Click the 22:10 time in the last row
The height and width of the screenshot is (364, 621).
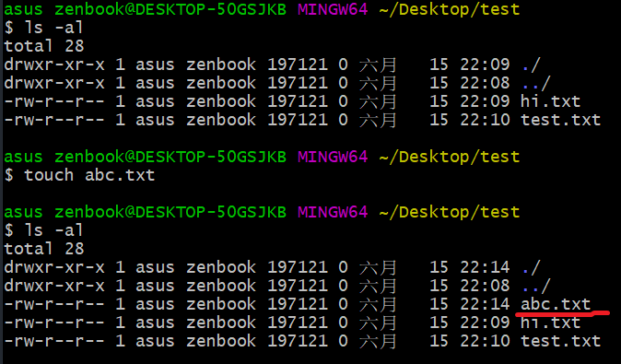coord(485,341)
